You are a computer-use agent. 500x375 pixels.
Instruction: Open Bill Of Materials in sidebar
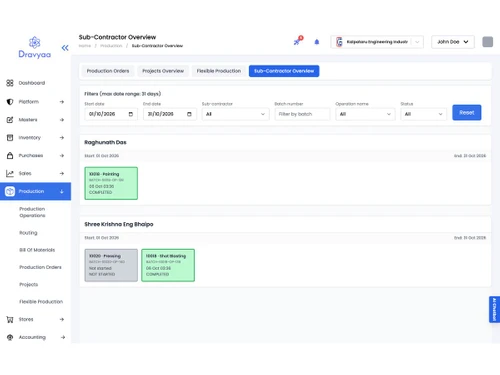click(x=37, y=250)
